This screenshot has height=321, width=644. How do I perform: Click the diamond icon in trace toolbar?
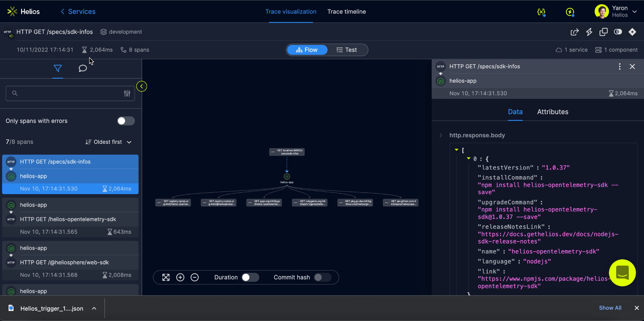point(632,32)
